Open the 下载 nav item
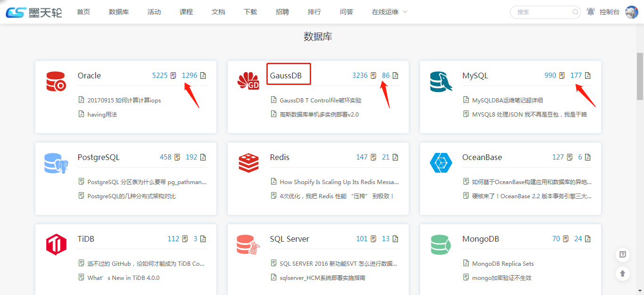This screenshot has width=644, height=295. [x=250, y=12]
